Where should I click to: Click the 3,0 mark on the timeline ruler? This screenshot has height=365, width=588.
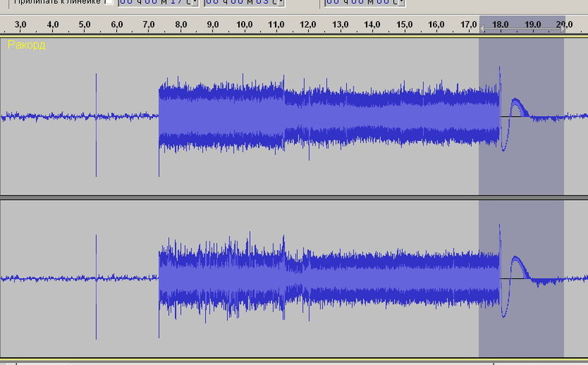click(21, 25)
